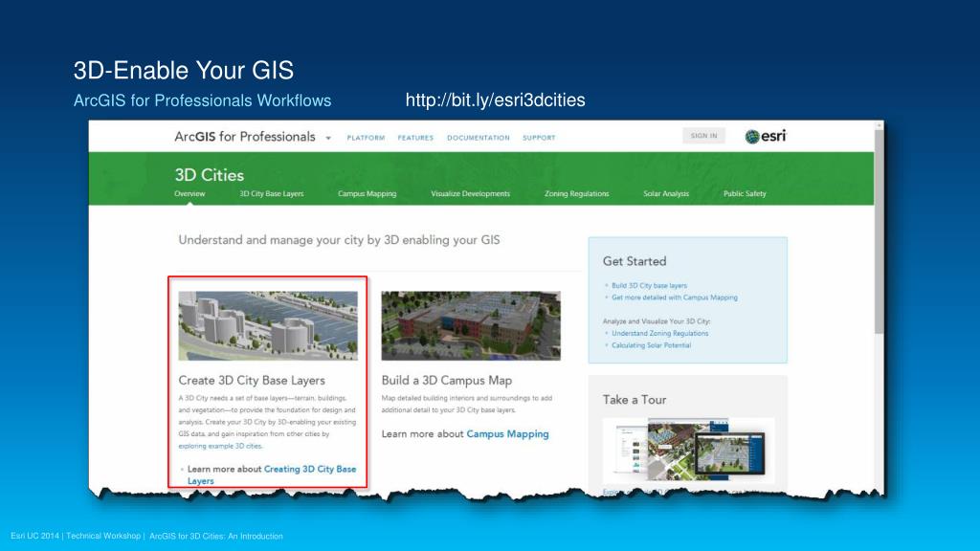The height and width of the screenshot is (551, 980).
Task: Click the esri logo
Action: [x=766, y=136]
